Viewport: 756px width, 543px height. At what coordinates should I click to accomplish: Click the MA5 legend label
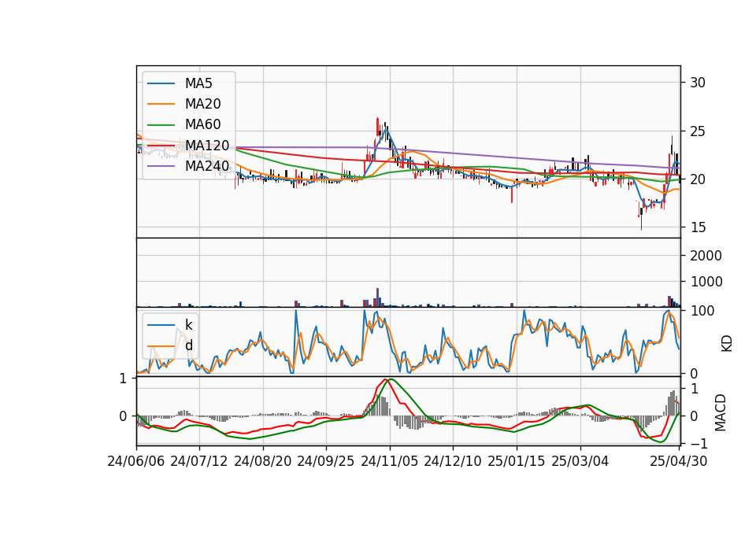coord(198,83)
